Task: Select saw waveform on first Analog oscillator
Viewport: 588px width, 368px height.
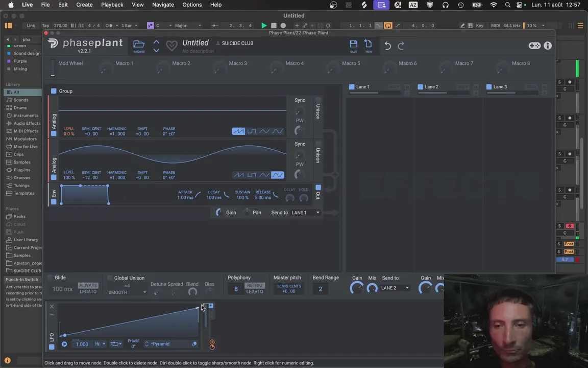Action: coord(238,131)
